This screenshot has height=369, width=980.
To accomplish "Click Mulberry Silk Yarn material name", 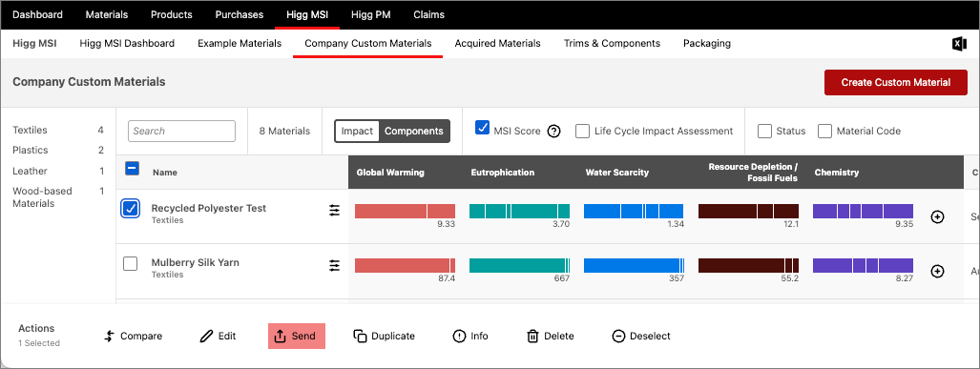I will (x=195, y=262).
